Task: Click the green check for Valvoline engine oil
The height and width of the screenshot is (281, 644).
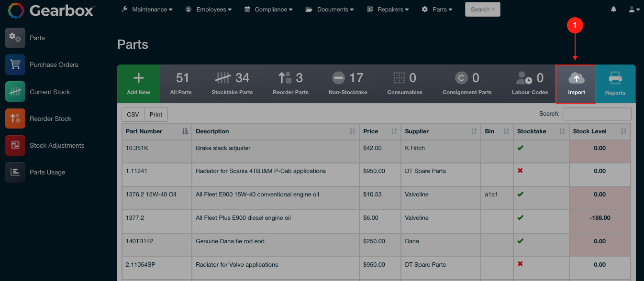Action: 520,194
